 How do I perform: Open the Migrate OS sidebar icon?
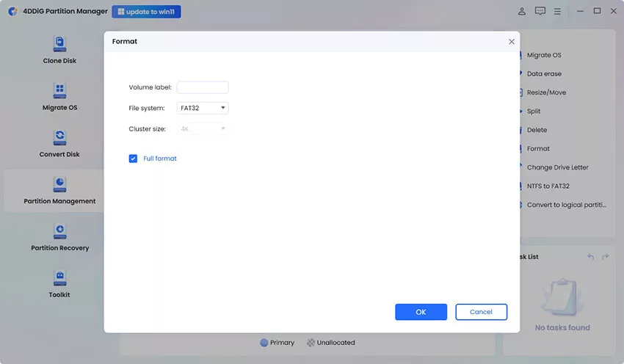(x=59, y=91)
